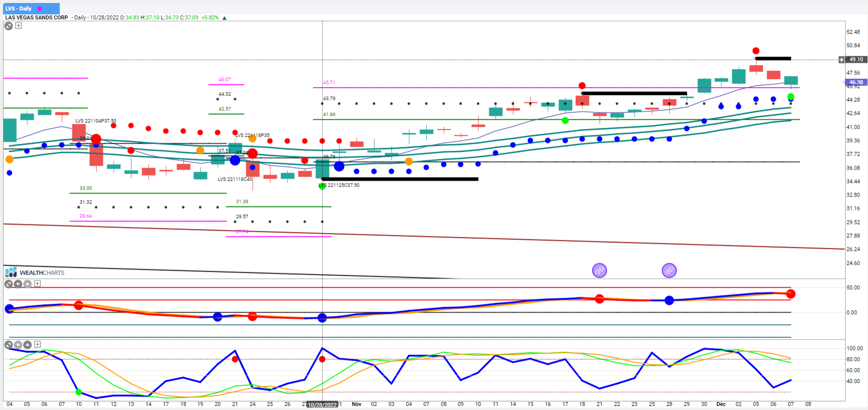
Task: Click the 31.32 level label
Action: [86, 202]
